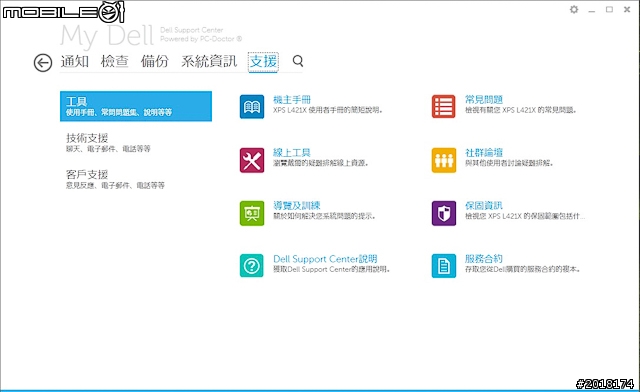Click the red list icon for 常見問題
This screenshot has width=640, height=392.
(444, 107)
